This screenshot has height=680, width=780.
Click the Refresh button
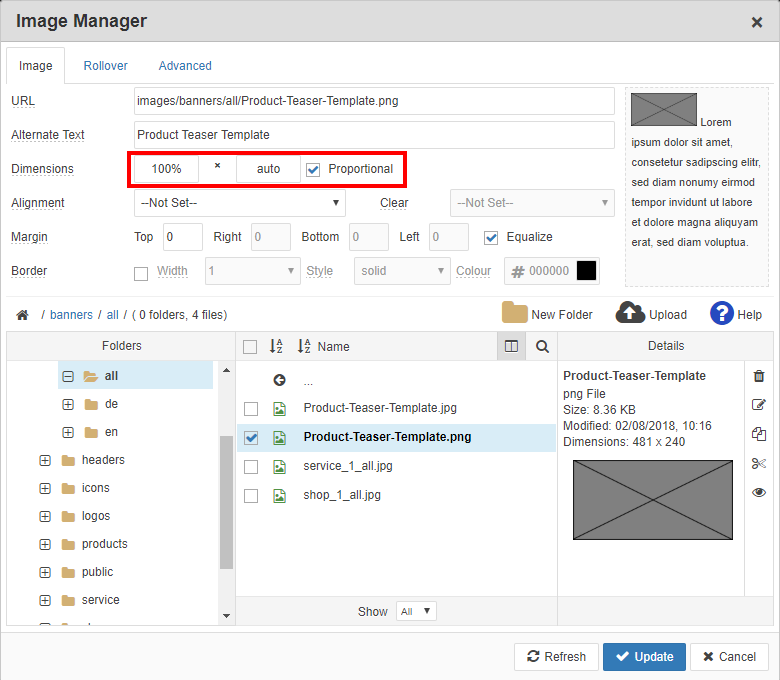point(557,657)
